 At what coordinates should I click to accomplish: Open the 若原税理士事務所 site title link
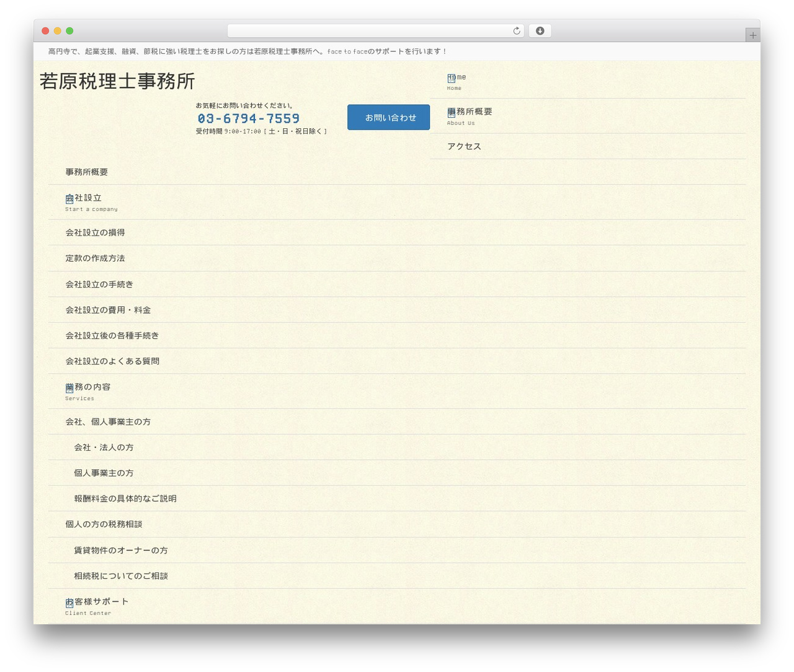click(117, 81)
